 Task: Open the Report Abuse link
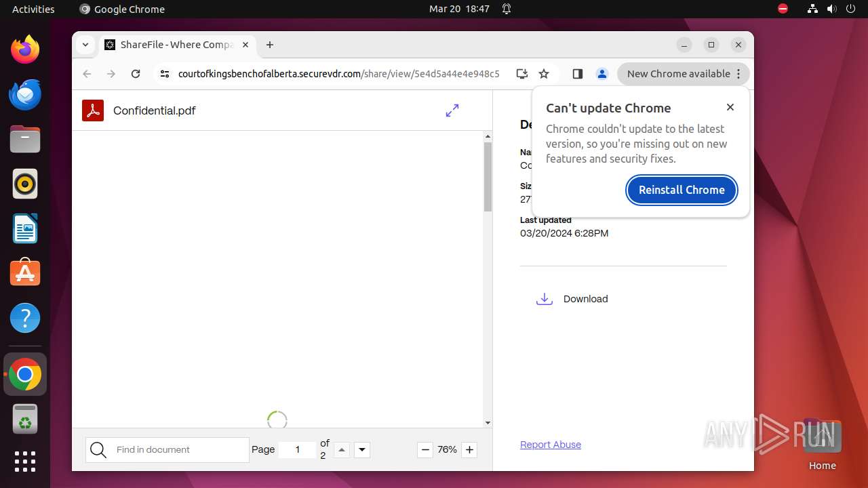551,445
